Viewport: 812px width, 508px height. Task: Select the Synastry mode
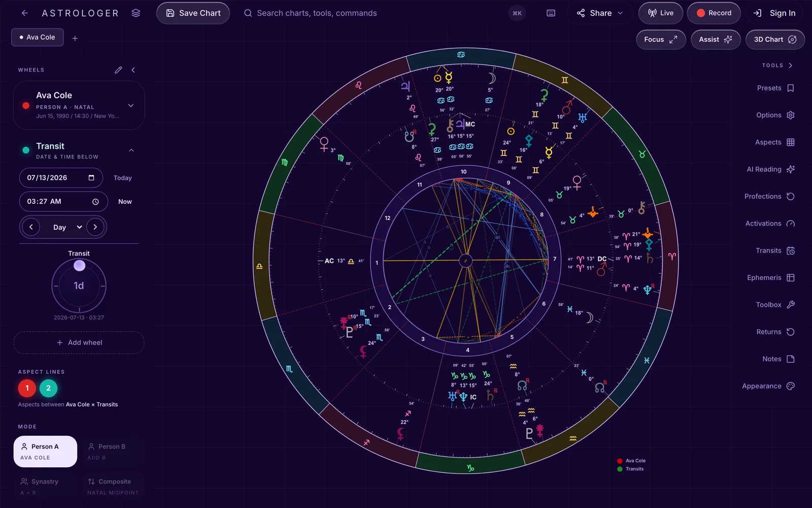[x=45, y=486]
